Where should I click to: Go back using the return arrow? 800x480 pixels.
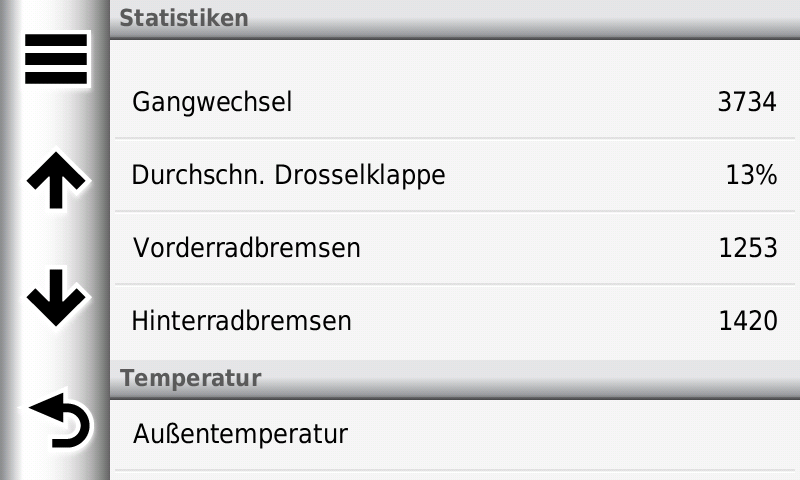tap(58, 421)
